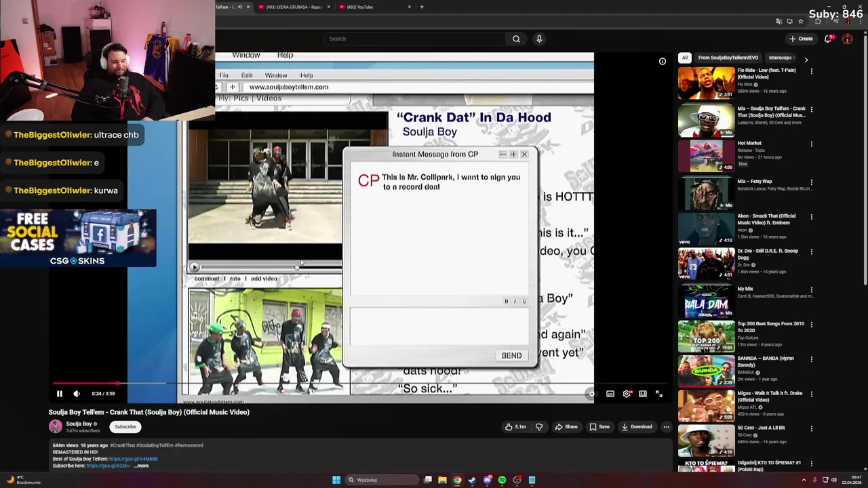Show video info card icon

(663, 62)
